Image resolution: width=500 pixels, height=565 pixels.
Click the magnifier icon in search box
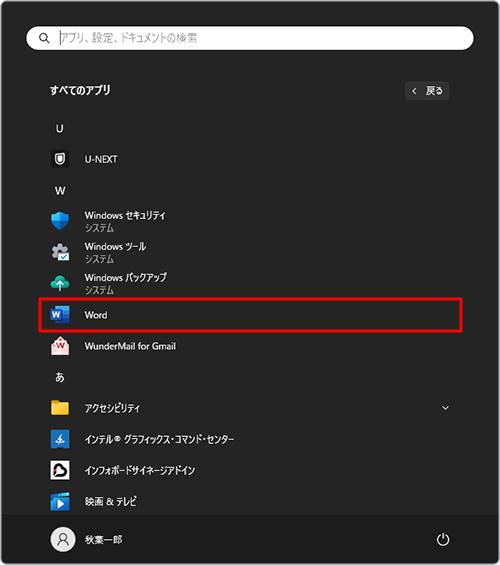(x=44, y=38)
